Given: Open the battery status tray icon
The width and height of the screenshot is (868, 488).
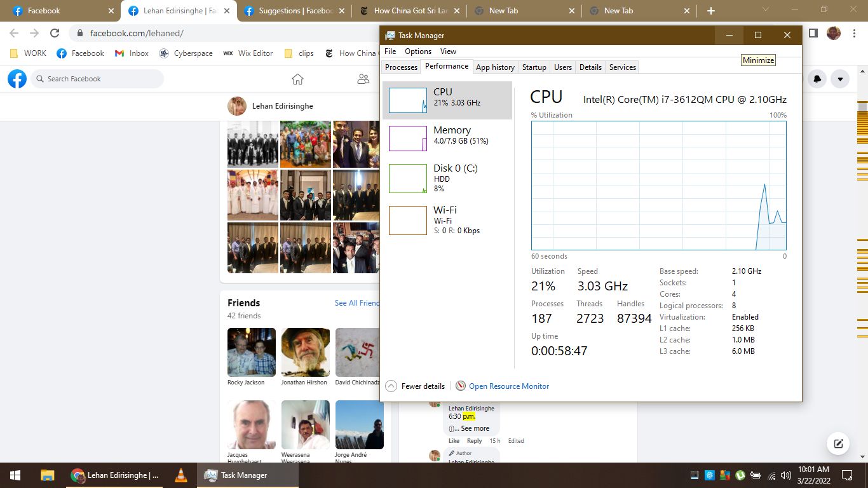Looking at the screenshot, I should tap(756, 475).
